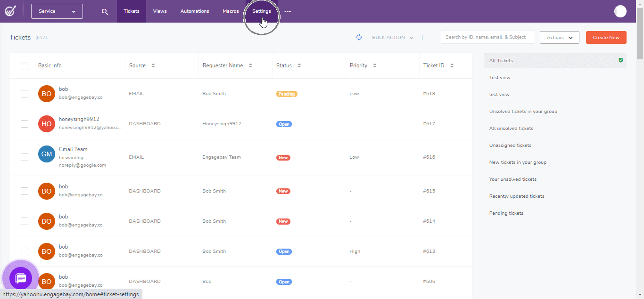Go to the Automations tab
This screenshot has width=644, height=299.
(x=195, y=11)
